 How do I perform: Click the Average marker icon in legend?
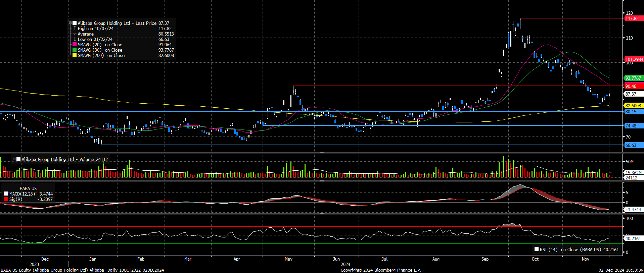[x=75, y=34]
